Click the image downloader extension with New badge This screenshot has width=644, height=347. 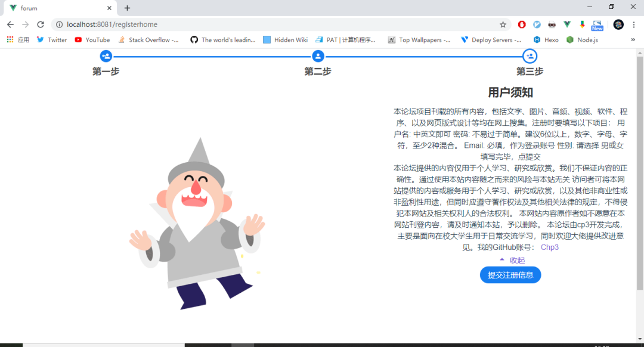(x=596, y=24)
